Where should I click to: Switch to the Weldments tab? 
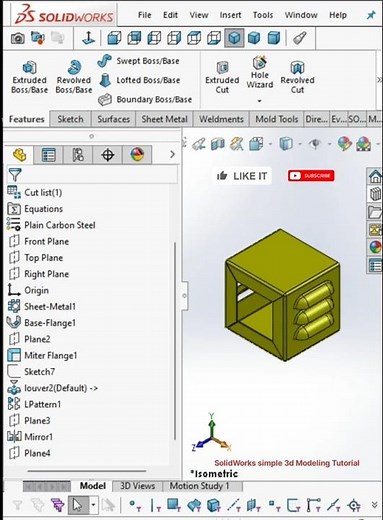coord(221,119)
